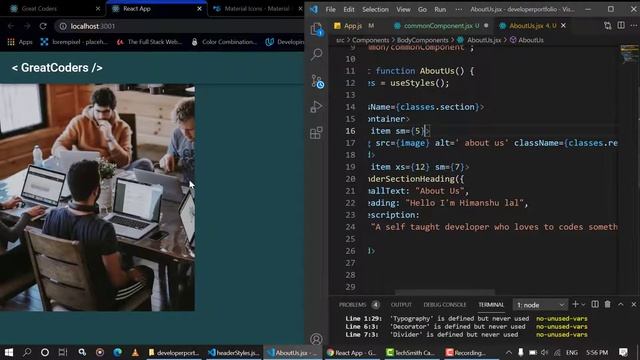Open the volume control in the system tray

tap(544, 352)
